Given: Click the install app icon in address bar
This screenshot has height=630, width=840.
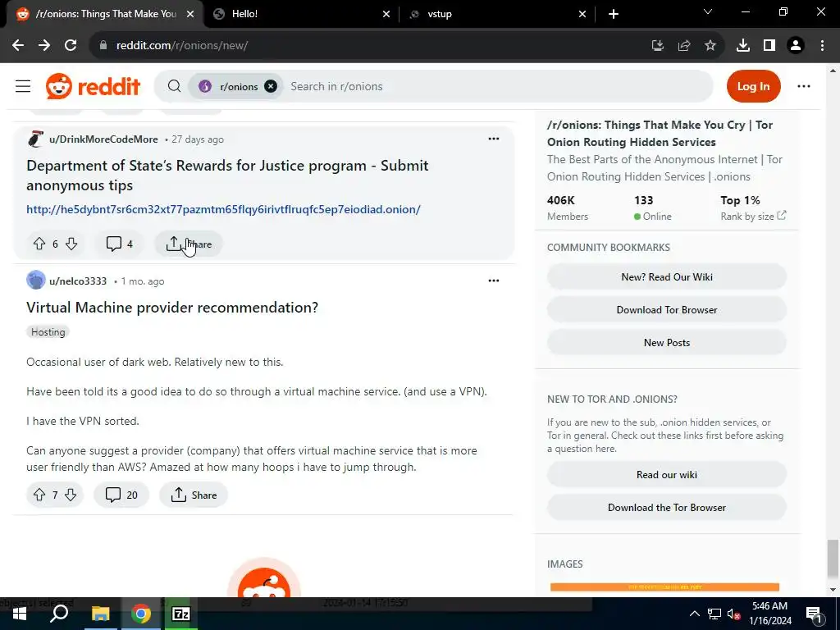Looking at the screenshot, I should click(x=657, y=46).
